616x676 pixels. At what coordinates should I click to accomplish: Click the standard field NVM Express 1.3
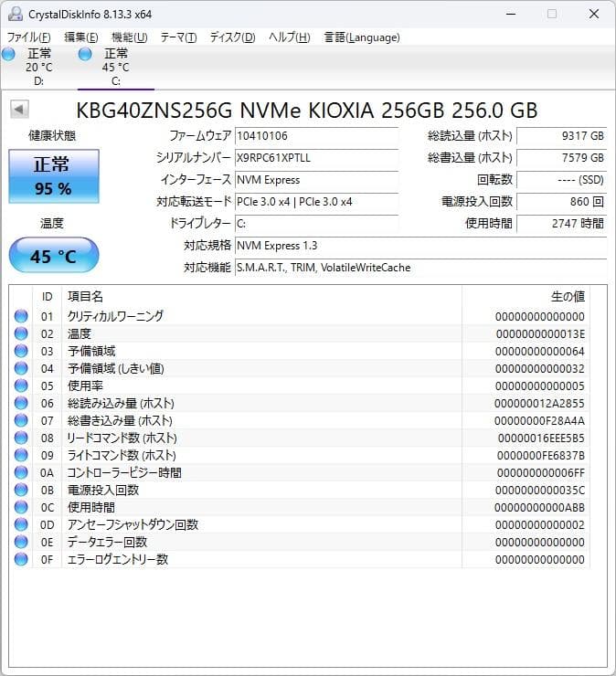(x=420, y=246)
